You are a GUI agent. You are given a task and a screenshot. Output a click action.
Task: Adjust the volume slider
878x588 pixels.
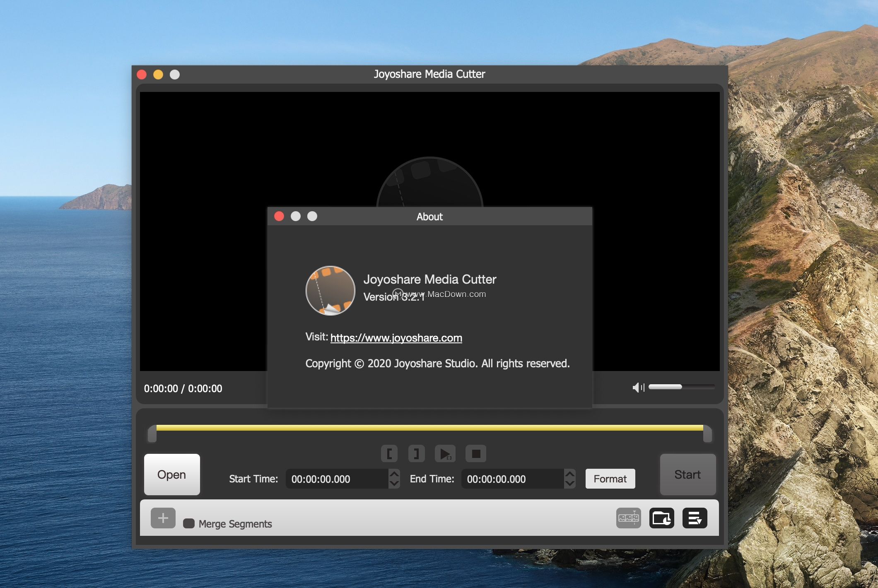[681, 387]
